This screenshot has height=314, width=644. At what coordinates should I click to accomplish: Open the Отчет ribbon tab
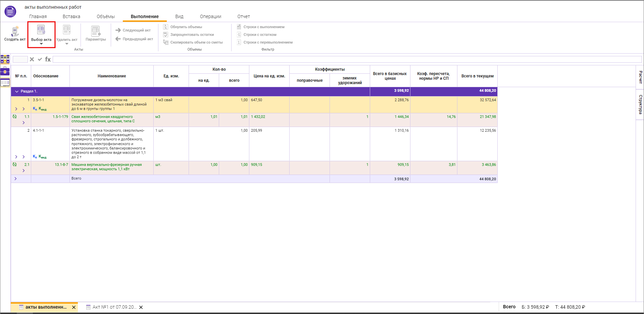tap(244, 16)
